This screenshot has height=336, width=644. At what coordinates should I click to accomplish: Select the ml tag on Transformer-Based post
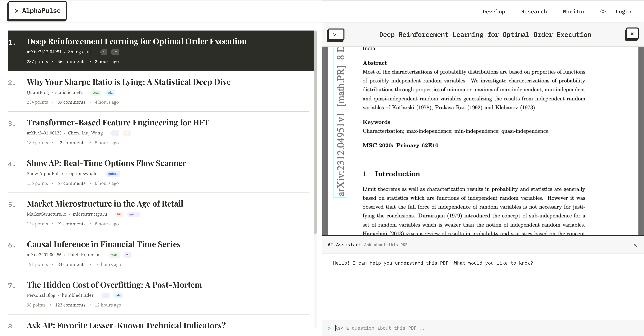pyautogui.click(x=115, y=133)
